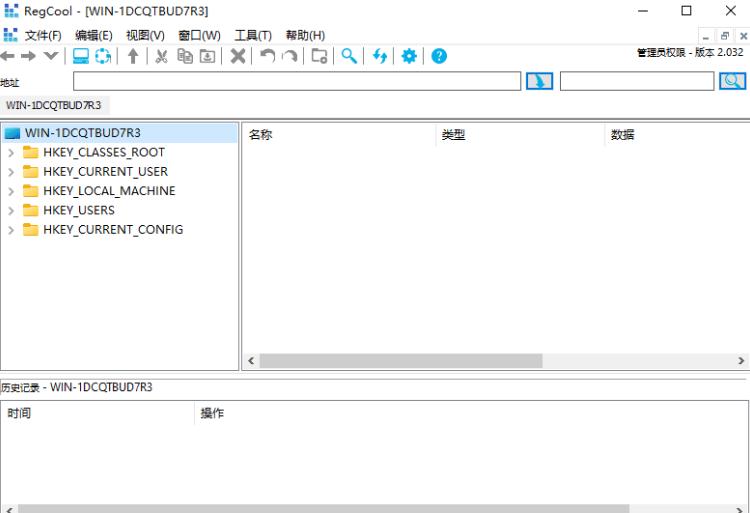The image size is (750, 513).
Task: Open the 窗口(W) menu
Action: 199,35
